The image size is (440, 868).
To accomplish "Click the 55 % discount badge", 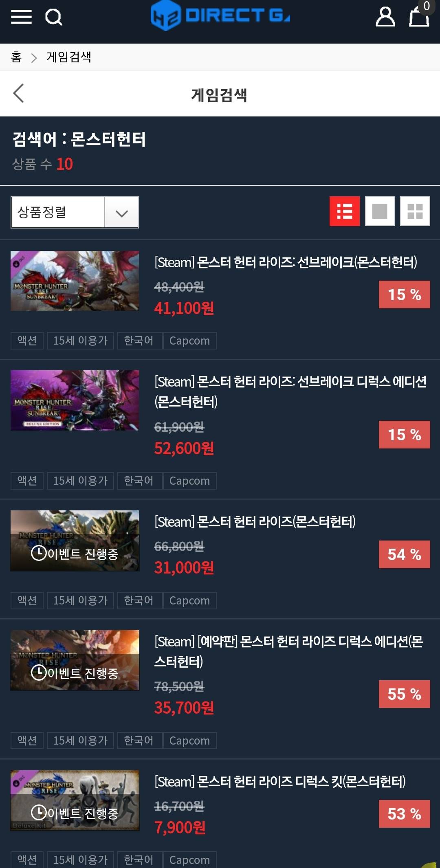I will pos(405,694).
